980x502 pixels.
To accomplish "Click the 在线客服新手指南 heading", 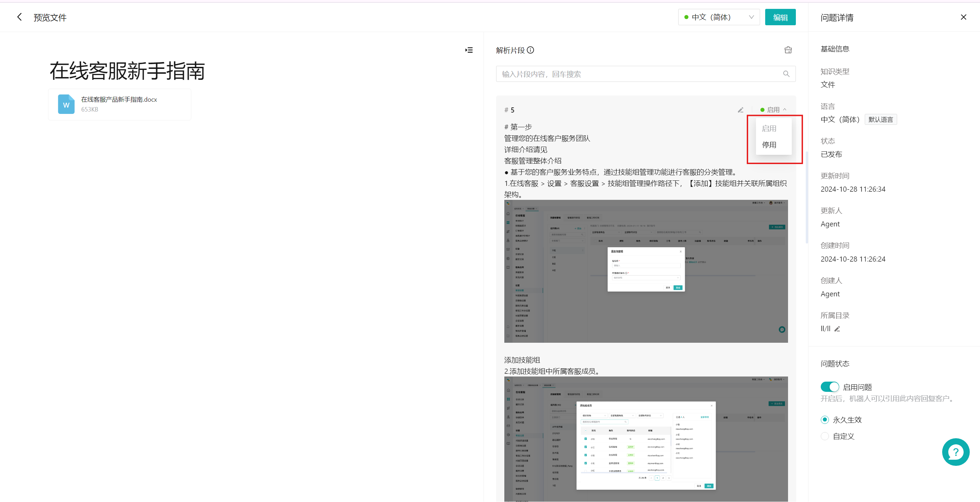I will 127,71.
